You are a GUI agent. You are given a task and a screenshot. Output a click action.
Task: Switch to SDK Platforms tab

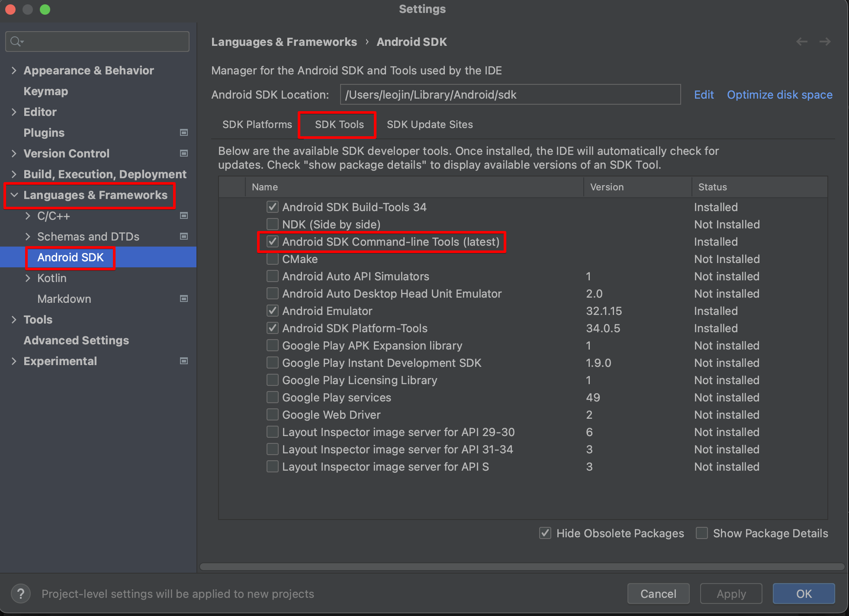pyautogui.click(x=257, y=125)
